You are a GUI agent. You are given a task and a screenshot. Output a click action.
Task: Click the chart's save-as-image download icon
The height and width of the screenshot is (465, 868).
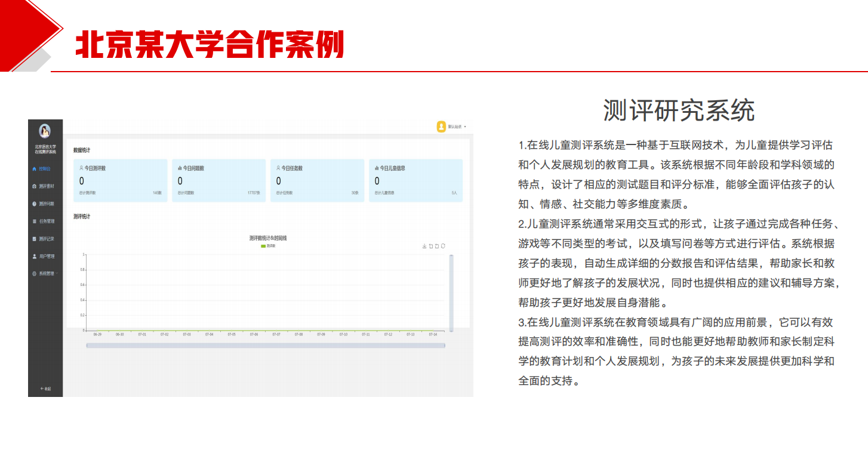[424, 246]
